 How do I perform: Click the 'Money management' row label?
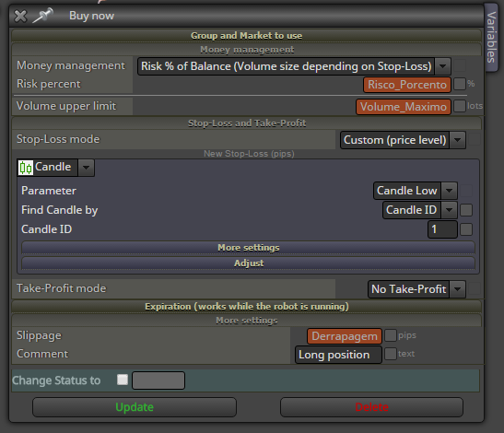[71, 65]
